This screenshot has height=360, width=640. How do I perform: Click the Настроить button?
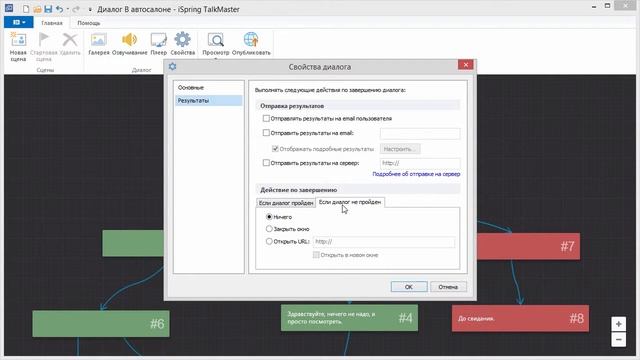[x=400, y=149]
